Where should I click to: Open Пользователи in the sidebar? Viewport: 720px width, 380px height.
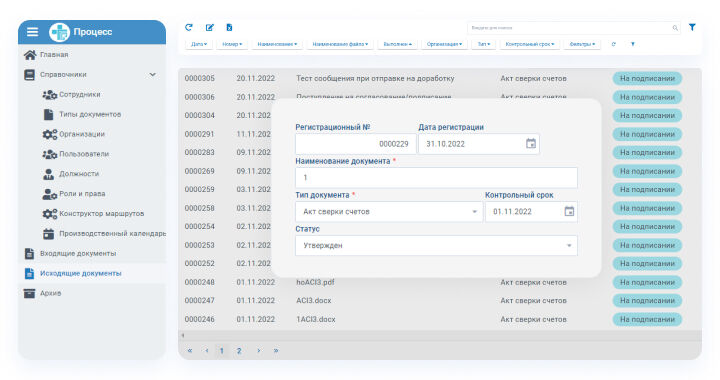point(84,154)
